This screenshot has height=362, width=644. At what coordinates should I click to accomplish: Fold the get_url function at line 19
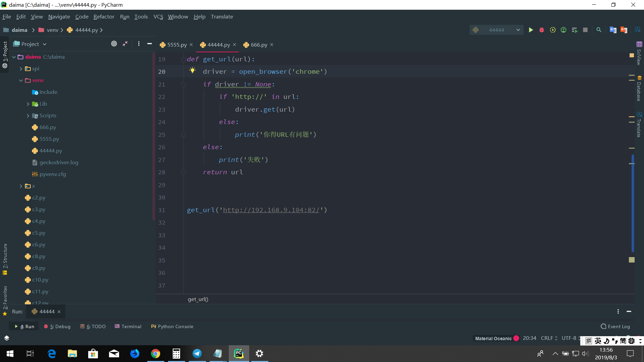coord(183,59)
